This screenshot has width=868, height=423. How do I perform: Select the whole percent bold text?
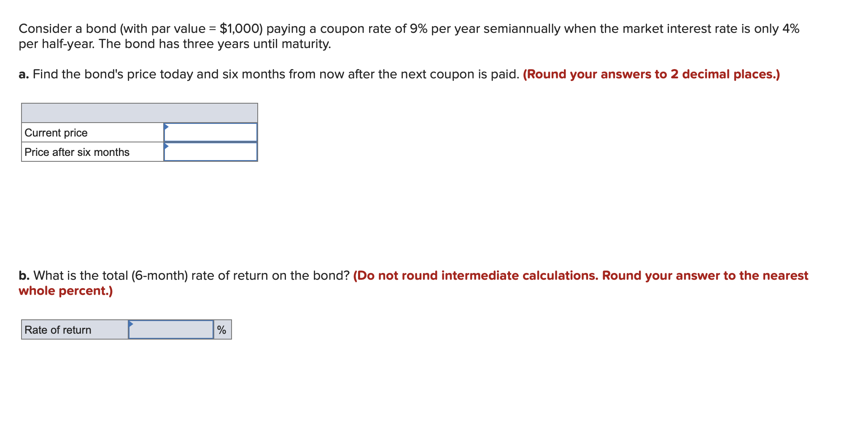pyautogui.click(x=65, y=290)
